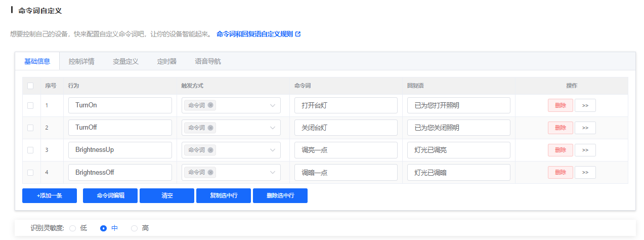Open external link icon beside 自定义规则
Image resolution: width=644 pixels, height=240 pixels.
(298, 34)
